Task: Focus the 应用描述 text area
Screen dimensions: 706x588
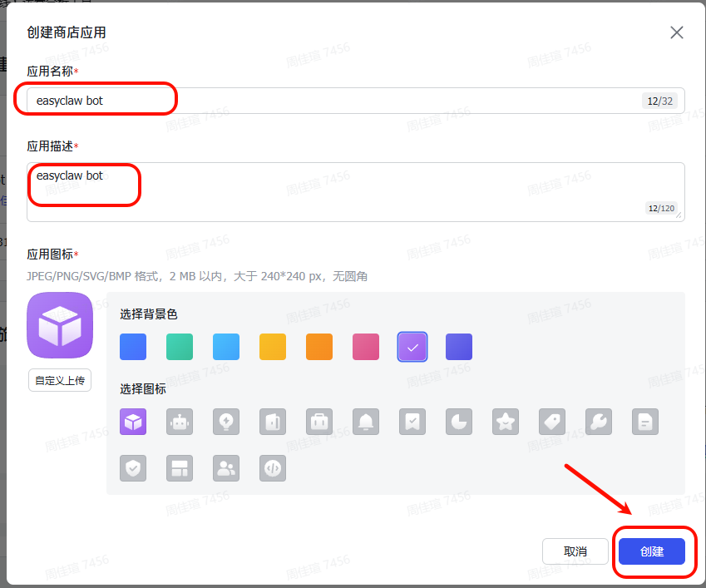Action: pyautogui.click(x=356, y=192)
